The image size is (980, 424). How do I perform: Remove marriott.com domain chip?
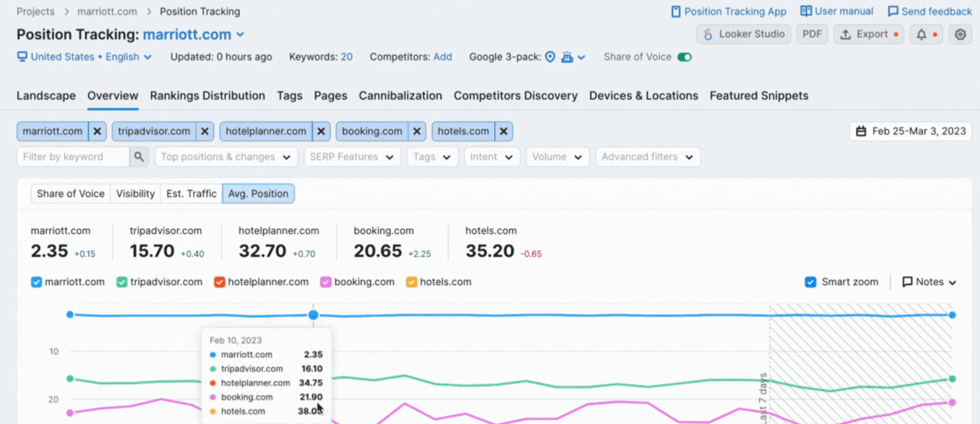97,131
